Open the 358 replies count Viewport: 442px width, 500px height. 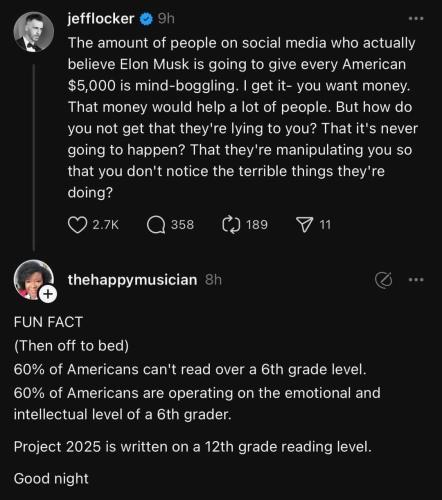[x=182, y=225]
